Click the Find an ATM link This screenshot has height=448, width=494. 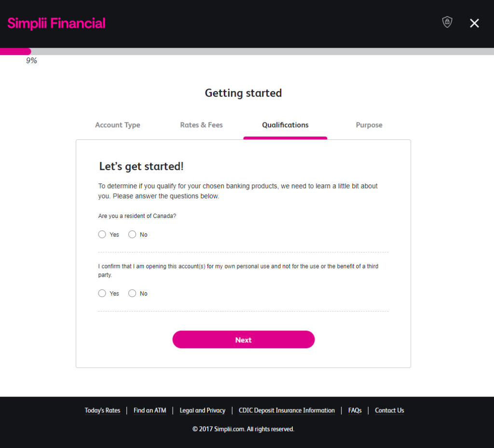click(x=150, y=410)
